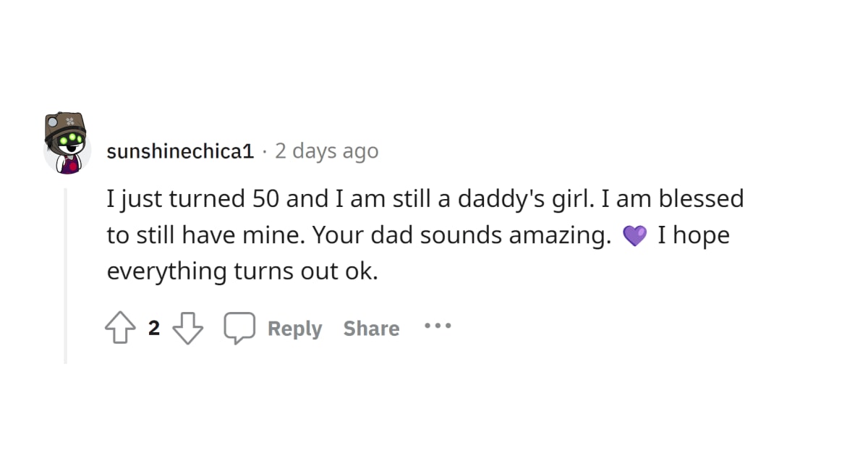Image resolution: width=868 pixels, height=456 pixels.
Task: Collapse the thread using the vertical line
Action: 65,275
